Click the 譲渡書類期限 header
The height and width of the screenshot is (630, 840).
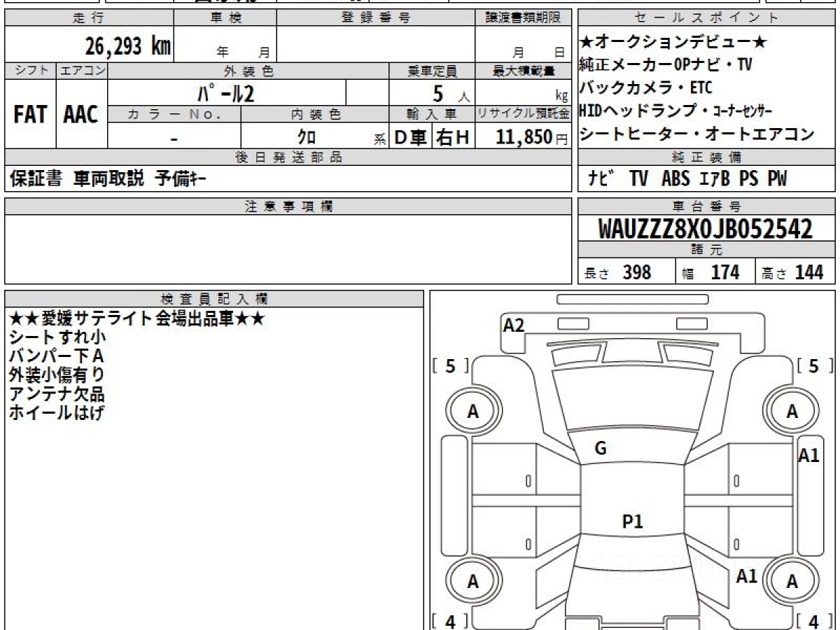click(x=523, y=18)
